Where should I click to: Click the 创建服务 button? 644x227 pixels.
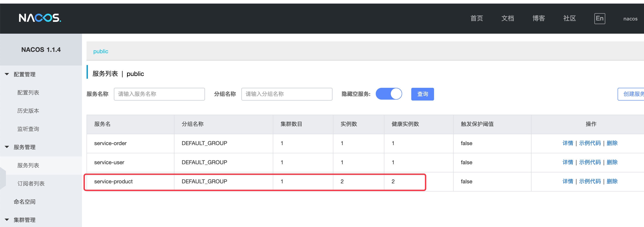[631, 94]
